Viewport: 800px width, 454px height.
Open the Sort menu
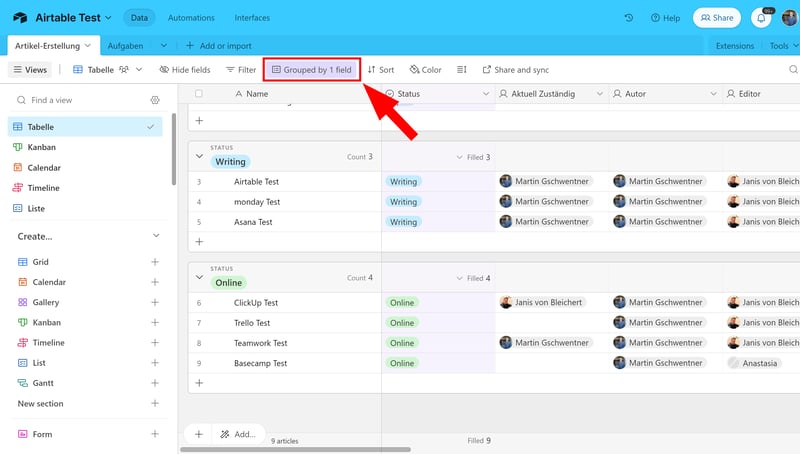click(381, 69)
